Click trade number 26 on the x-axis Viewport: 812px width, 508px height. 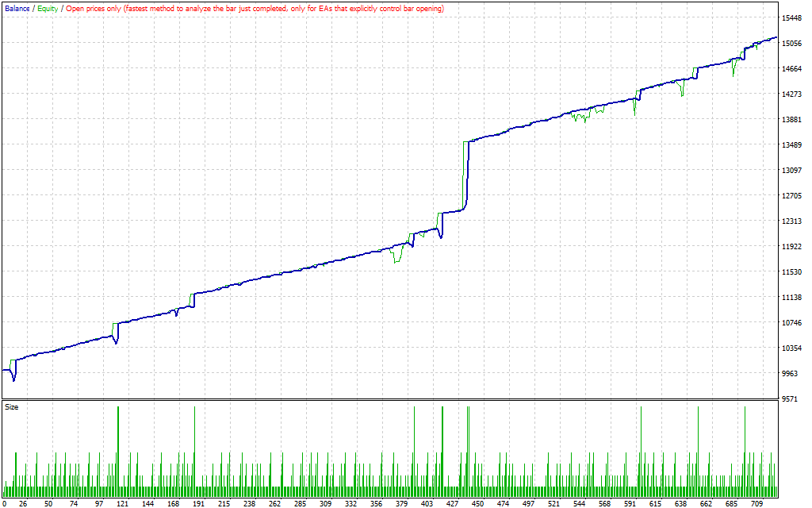(22, 503)
